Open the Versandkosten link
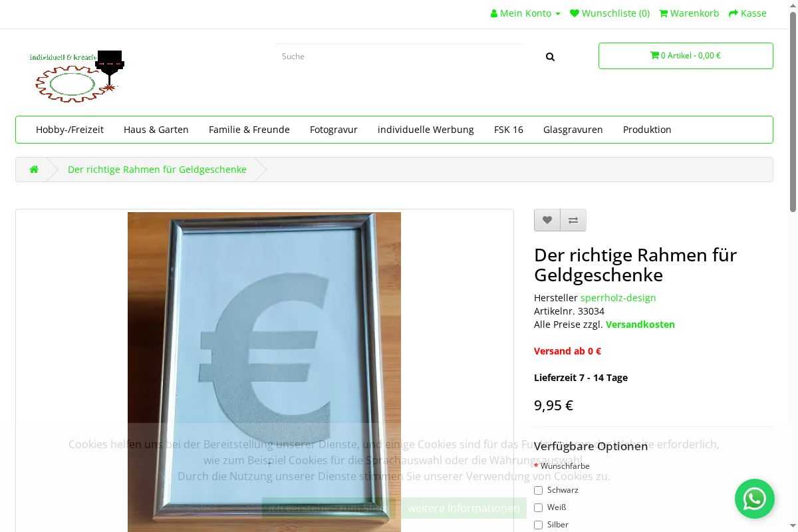Viewport: 798px width, 532px height. (640, 325)
